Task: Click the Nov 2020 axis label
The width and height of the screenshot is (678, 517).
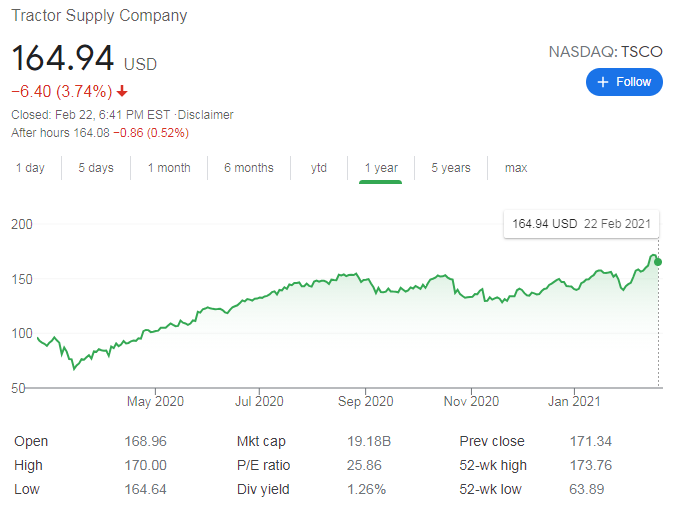Action: [471, 402]
